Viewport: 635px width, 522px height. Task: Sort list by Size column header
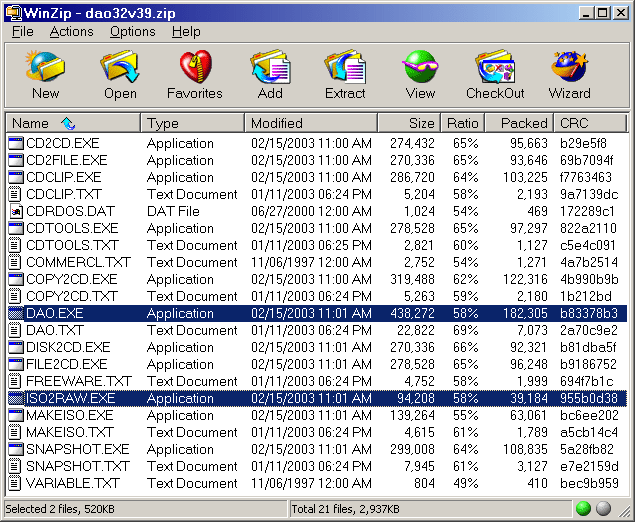[x=409, y=123]
